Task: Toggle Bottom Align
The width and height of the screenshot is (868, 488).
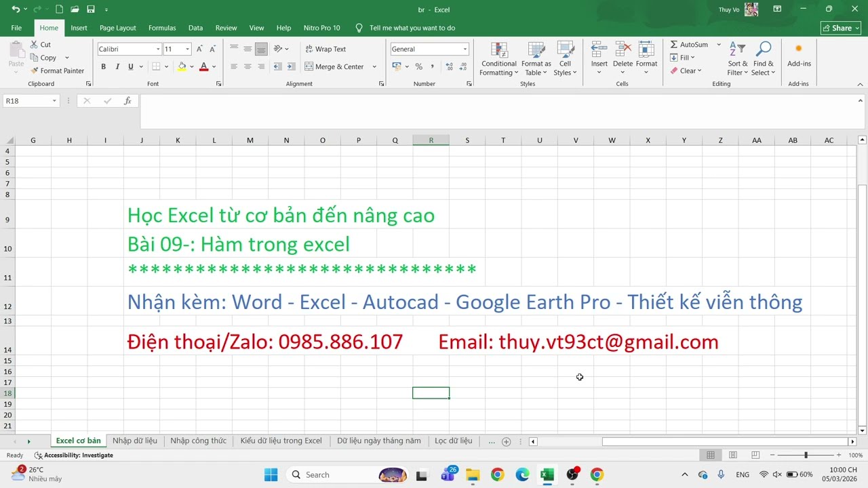Action: click(261, 49)
